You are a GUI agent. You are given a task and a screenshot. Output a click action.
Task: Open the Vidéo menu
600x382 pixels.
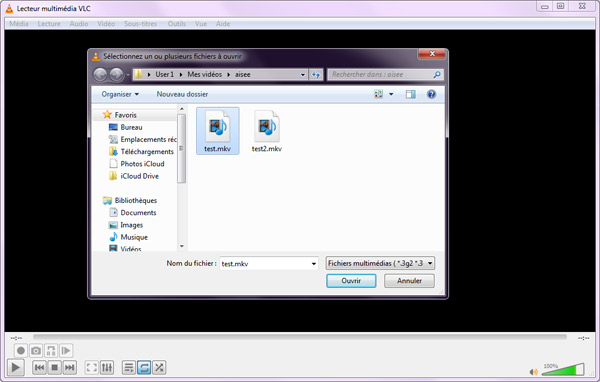coord(106,24)
